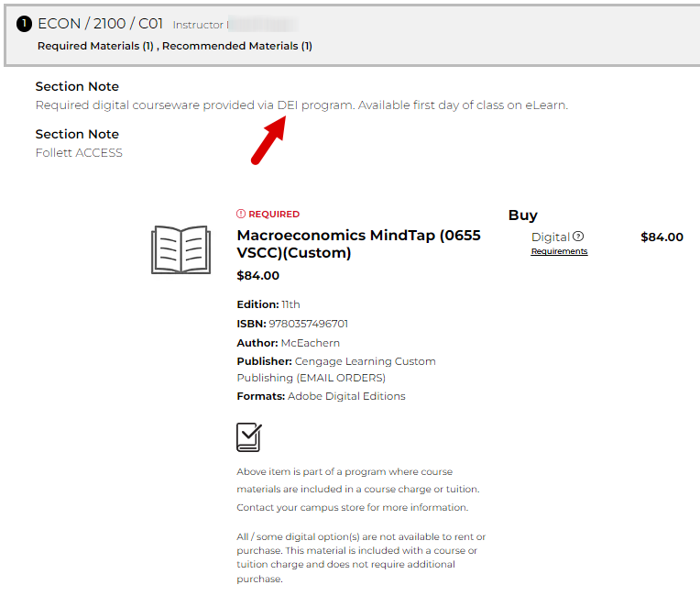Click the red REQUIRED alert icon

[241, 214]
